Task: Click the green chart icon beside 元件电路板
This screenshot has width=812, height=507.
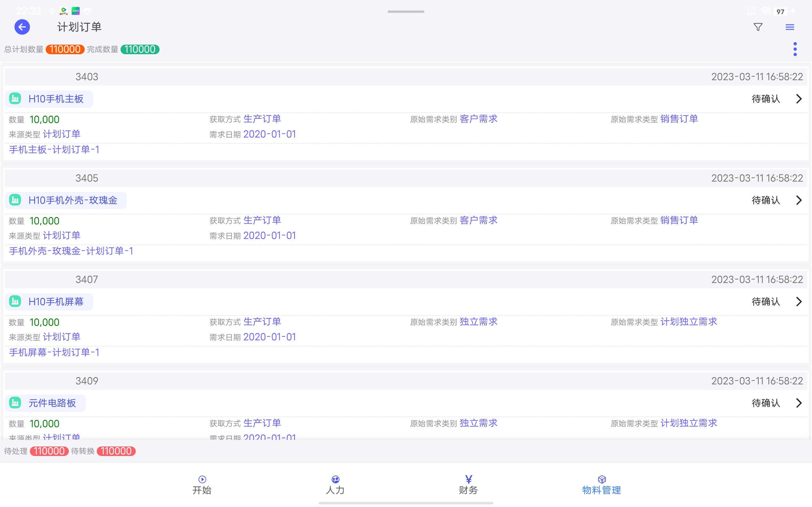Action: pos(15,403)
